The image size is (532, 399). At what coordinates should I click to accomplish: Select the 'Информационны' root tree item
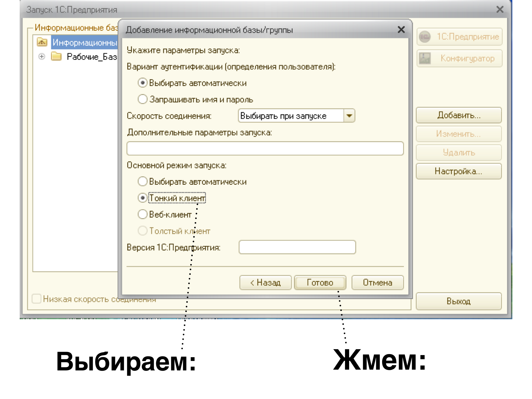(x=85, y=42)
